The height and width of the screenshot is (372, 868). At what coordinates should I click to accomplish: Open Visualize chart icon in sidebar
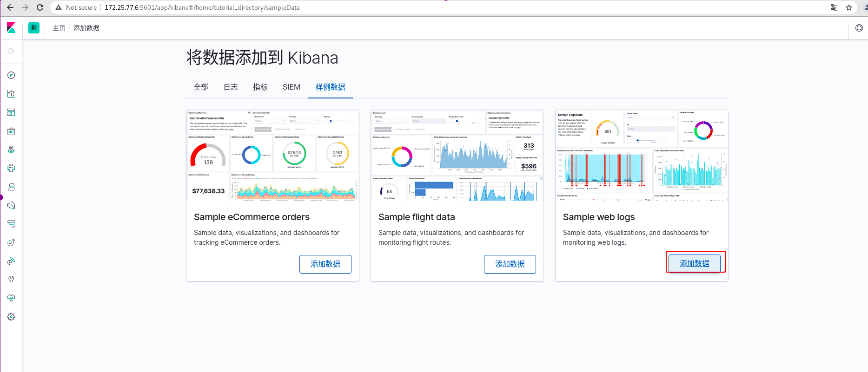coord(11,94)
